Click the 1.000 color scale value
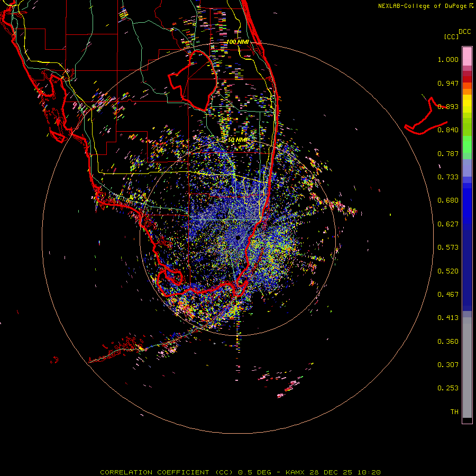476x476 pixels. coord(448,59)
